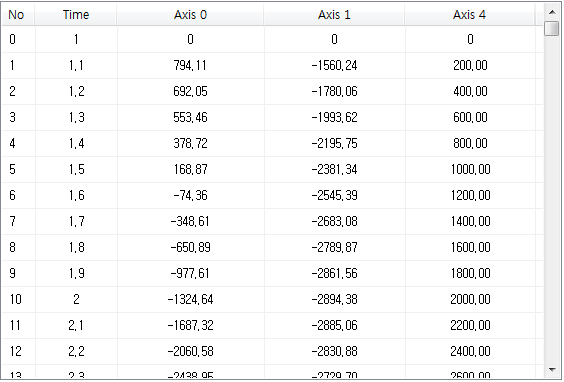
Task: Click the empty scrollbar track below thumb
Action: pyautogui.click(x=551, y=199)
